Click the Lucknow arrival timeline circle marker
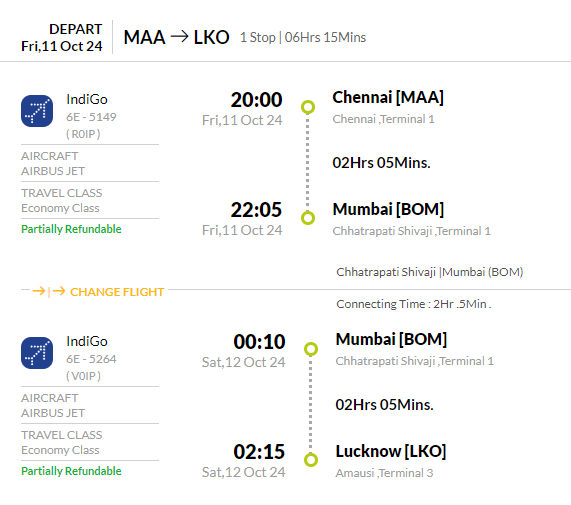571x505 pixels. pos(311,460)
